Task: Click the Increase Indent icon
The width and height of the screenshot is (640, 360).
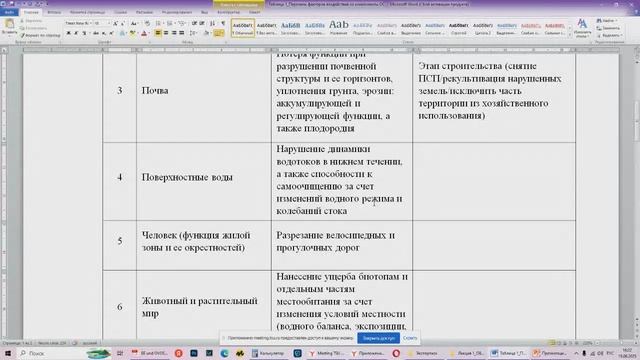Action: (x=202, y=24)
